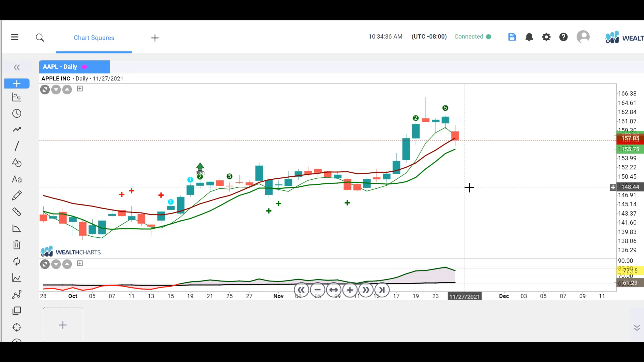The width and height of the screenshot is (644, 362).
Task: Expand the price pane with plus box
Action: pos(80,88)
